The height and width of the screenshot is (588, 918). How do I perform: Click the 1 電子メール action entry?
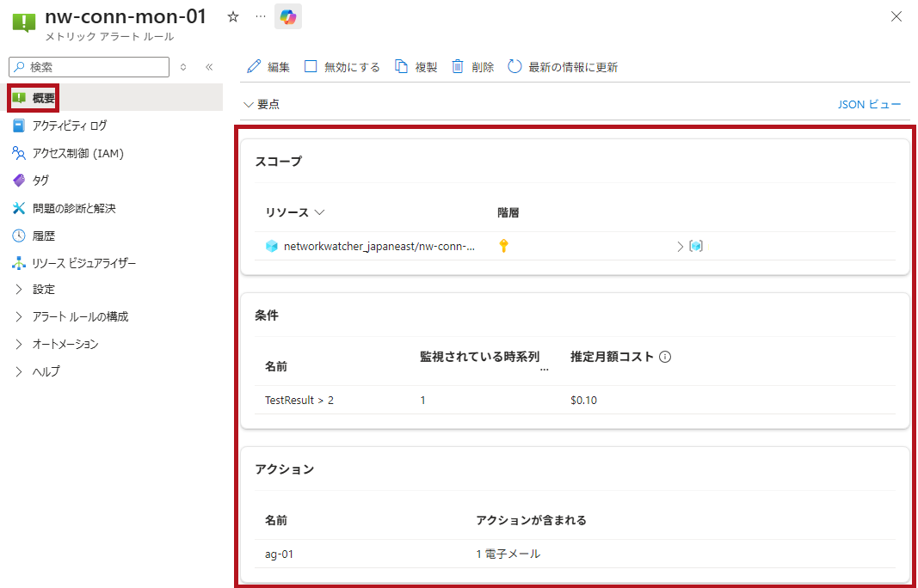pyautogui.click(x=508, y=554)
